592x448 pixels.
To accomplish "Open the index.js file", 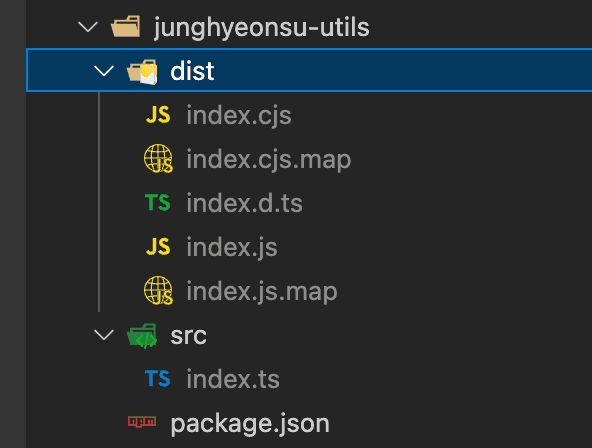I will coord(309,247).
